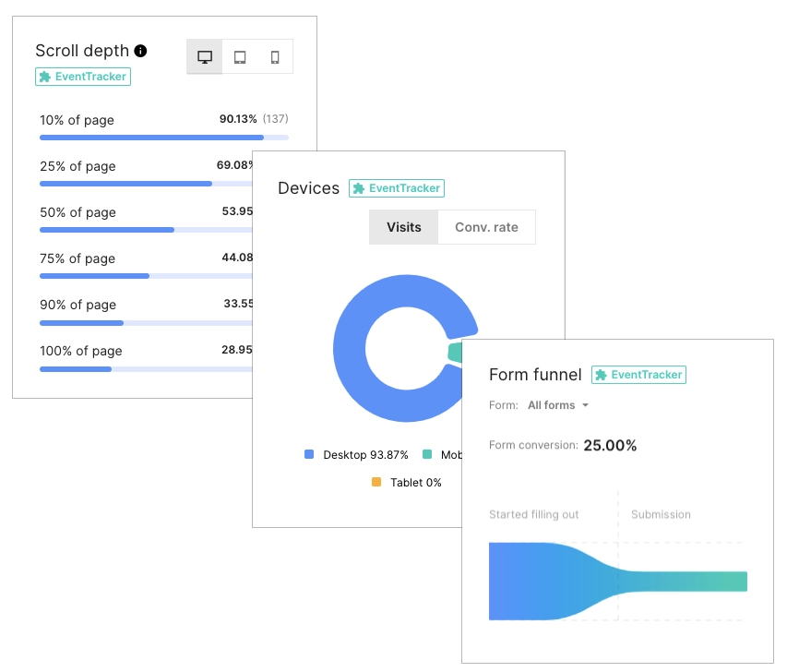
Task: Switch to the Conv. rate tab
Action: pyautogui.click(x=486, y=226)
